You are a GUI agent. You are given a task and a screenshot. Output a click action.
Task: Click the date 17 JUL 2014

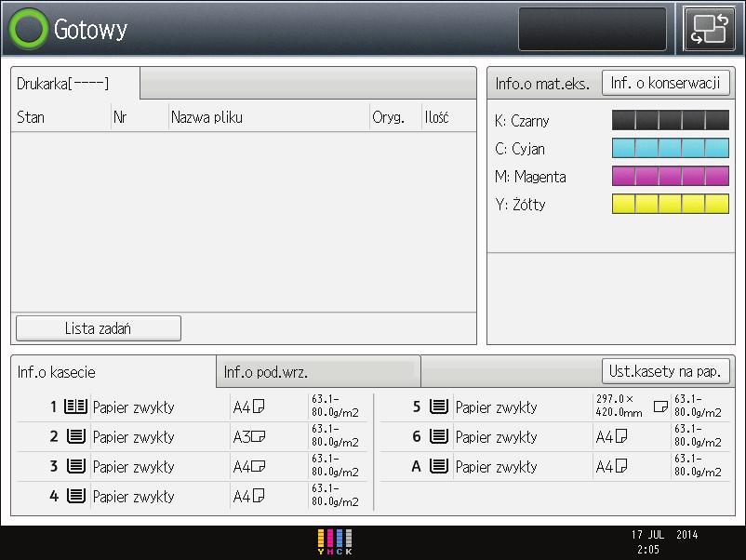[664, 534]
